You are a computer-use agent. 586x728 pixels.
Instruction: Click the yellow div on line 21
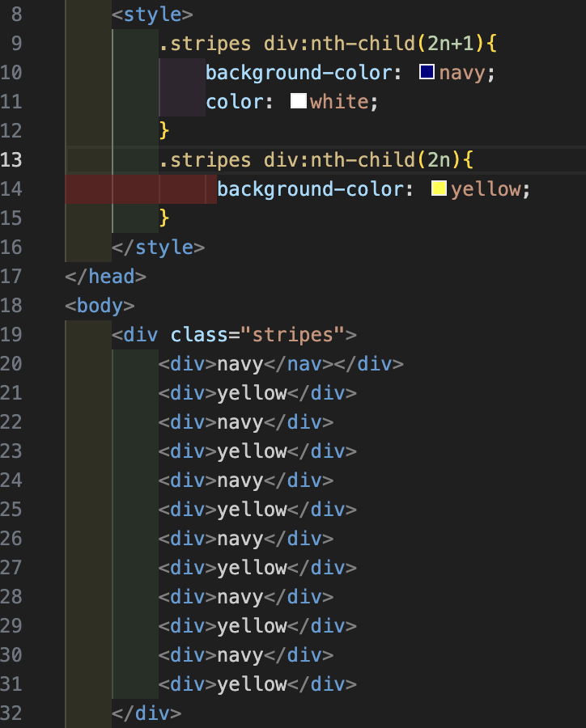click(257, 393)
